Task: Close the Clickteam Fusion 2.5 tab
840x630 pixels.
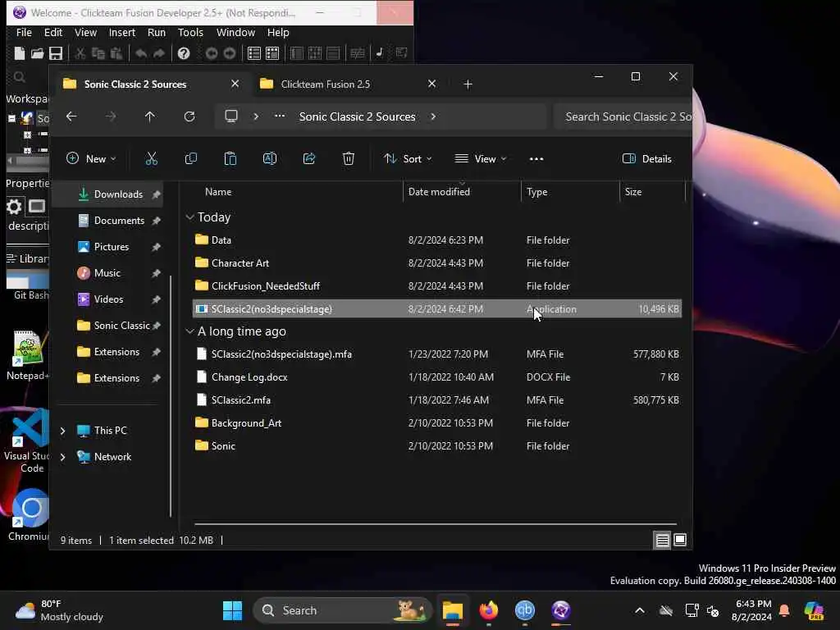Action: point(431,84)
